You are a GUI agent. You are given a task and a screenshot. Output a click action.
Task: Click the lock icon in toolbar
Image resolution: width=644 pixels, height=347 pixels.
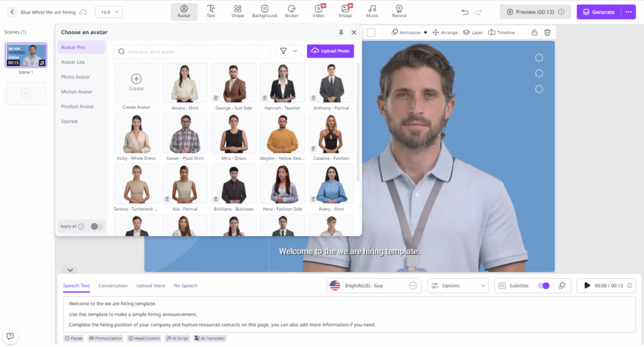pyautogui.click(x=534, y=32)
